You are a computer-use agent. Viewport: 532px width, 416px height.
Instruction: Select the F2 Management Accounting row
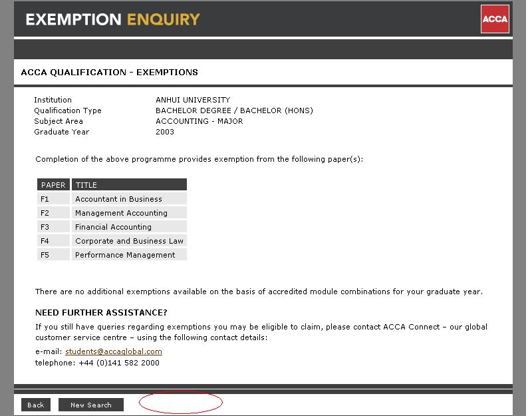[112, 212]
